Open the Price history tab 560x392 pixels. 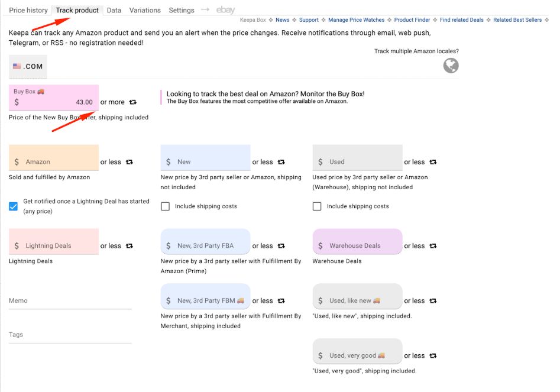point(28,11)
